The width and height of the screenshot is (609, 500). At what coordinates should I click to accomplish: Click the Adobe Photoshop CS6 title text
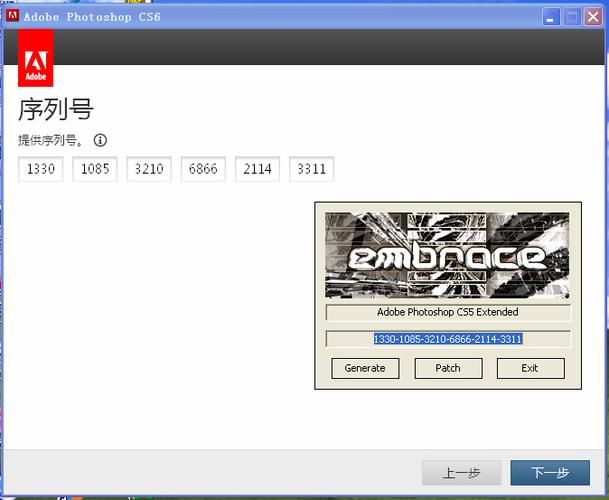tap(92, 17)
